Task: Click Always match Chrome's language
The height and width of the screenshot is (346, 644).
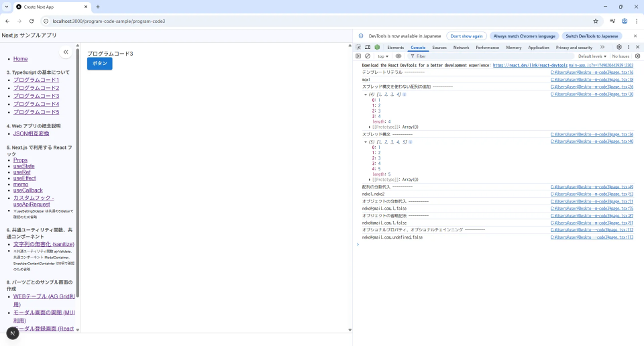Action: [524, 36]
